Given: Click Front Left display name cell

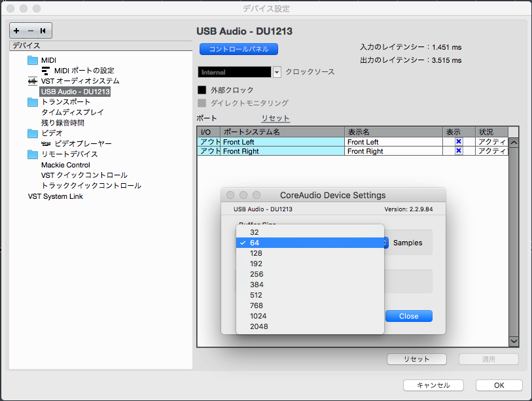Looking at the screenshot, I should click(393, 142).
